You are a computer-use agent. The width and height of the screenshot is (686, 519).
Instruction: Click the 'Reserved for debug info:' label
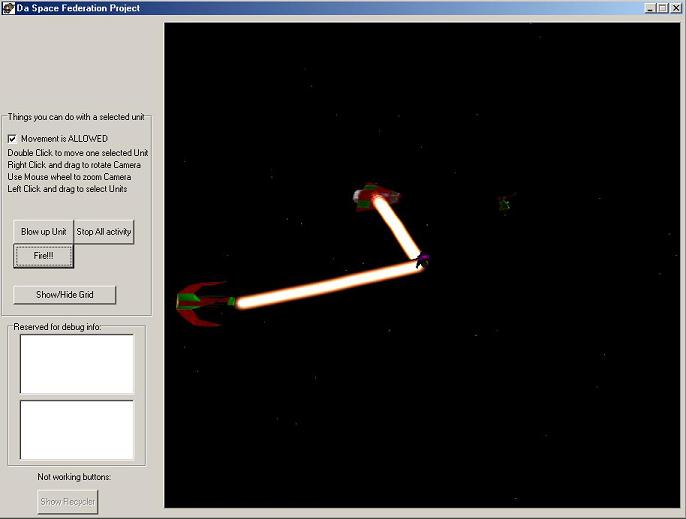coord(57,327)
